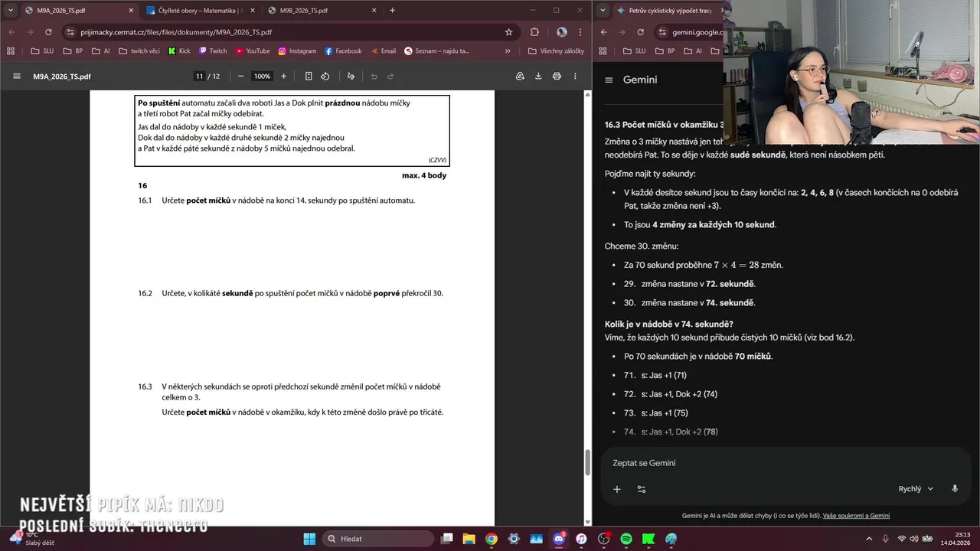980x551 pixels.
Task: Save PDF to Google Drive
Action: pos(520,77)
